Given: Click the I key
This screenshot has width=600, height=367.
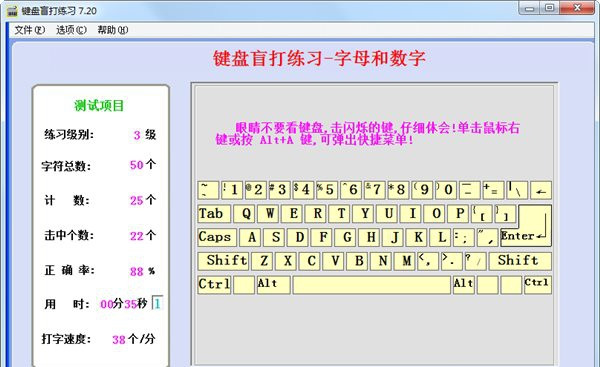Looking at the screenshot, I should [x=412, y=214].
